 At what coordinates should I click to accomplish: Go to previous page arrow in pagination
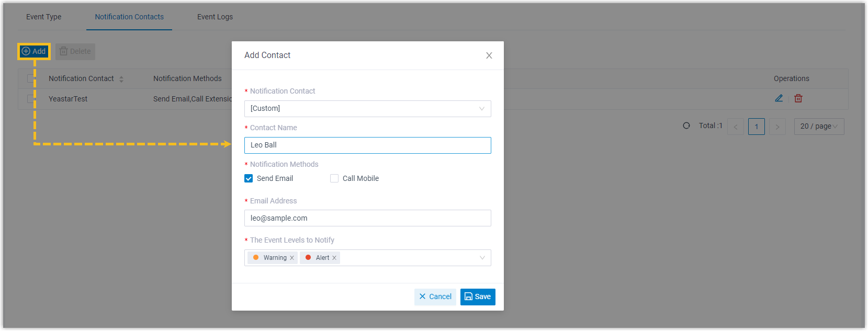(x=735, y=127)
